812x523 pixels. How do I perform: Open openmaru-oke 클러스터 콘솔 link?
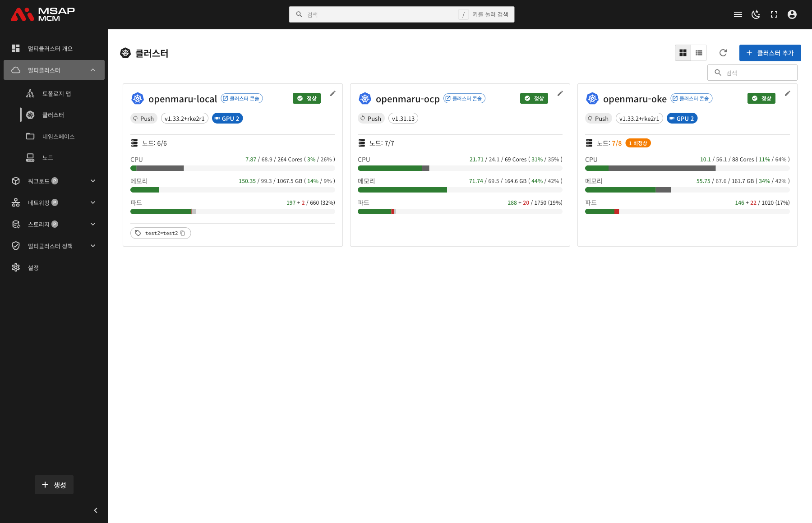pos(692,98)
